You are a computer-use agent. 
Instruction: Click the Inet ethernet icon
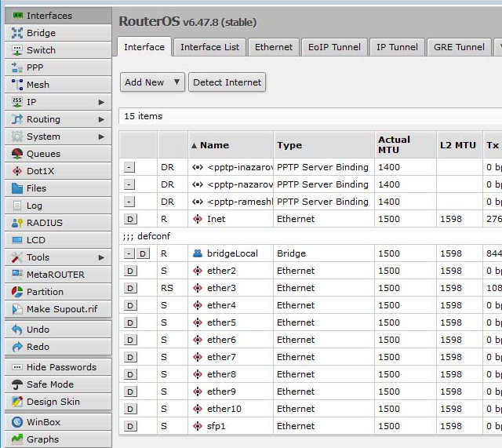coord(198,219)
